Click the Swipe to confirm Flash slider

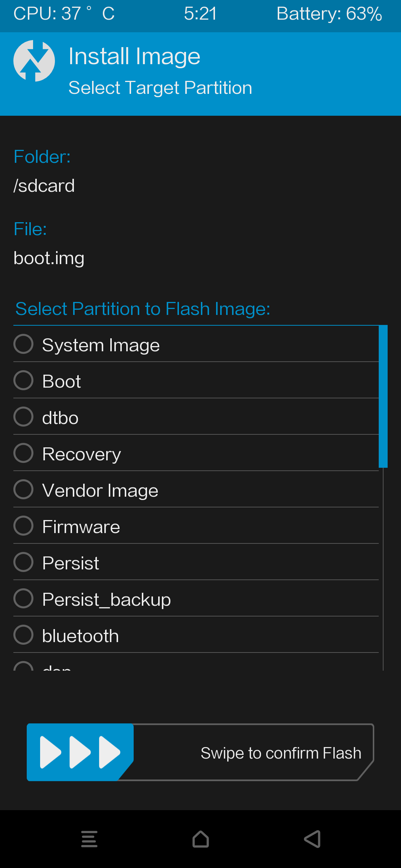[x=200, y=752]
